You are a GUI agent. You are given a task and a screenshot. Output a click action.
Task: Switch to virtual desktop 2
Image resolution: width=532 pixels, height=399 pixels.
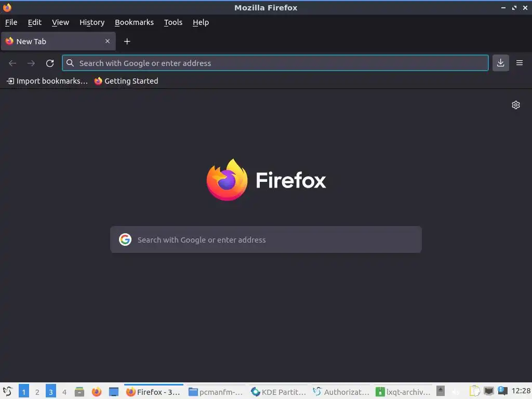(x=37, y=392)
